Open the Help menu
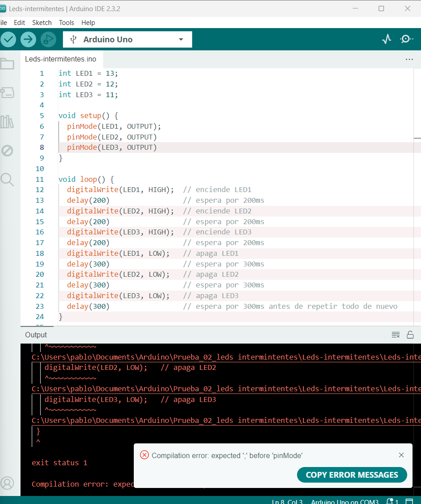Screen dimensions: 421x504 click(88, 22)
